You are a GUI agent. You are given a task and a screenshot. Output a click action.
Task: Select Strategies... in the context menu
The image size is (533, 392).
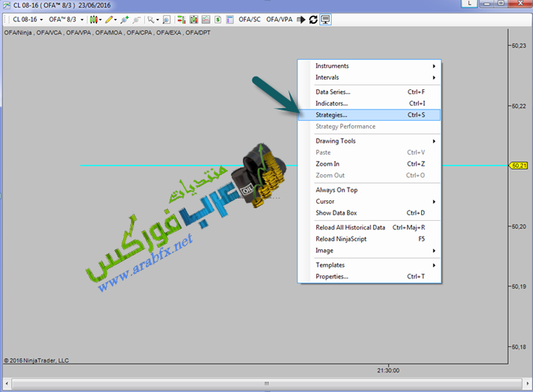[x=370, y=115]
